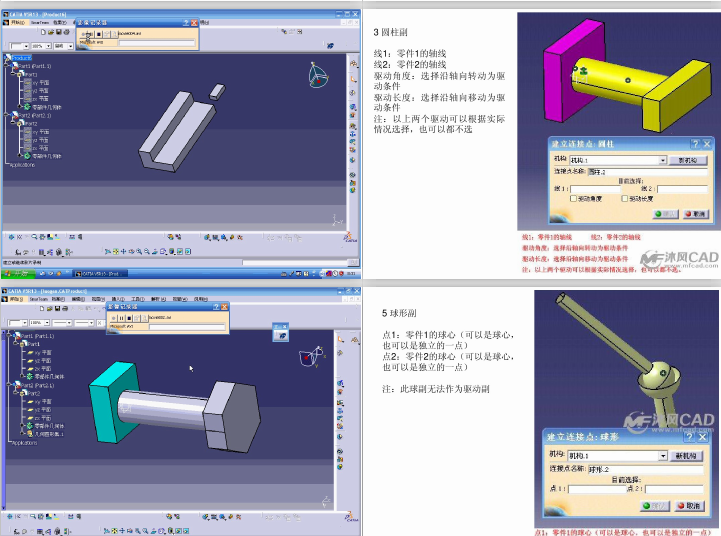Image resolution: width=721 pixels, height=536 pixels.
Task: Select Product6 root in top window tree
Action: click(x=21, y=58)
